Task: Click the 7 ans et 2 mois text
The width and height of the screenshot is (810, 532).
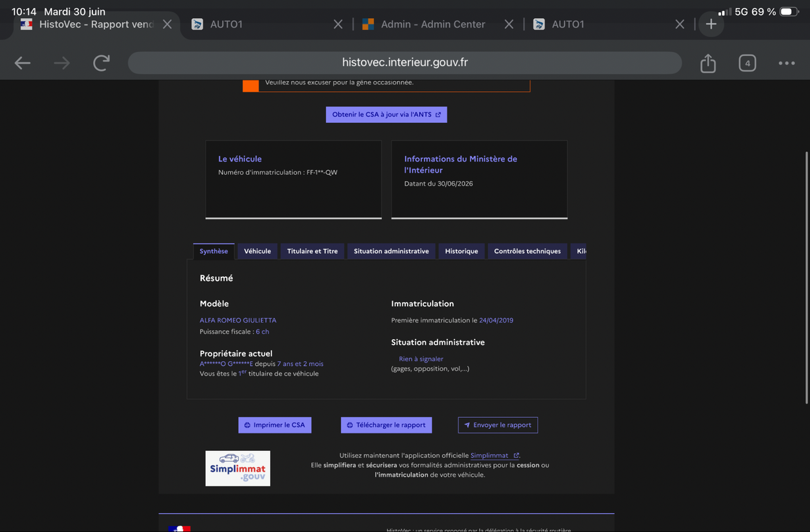Action: (x=300, y=363)
